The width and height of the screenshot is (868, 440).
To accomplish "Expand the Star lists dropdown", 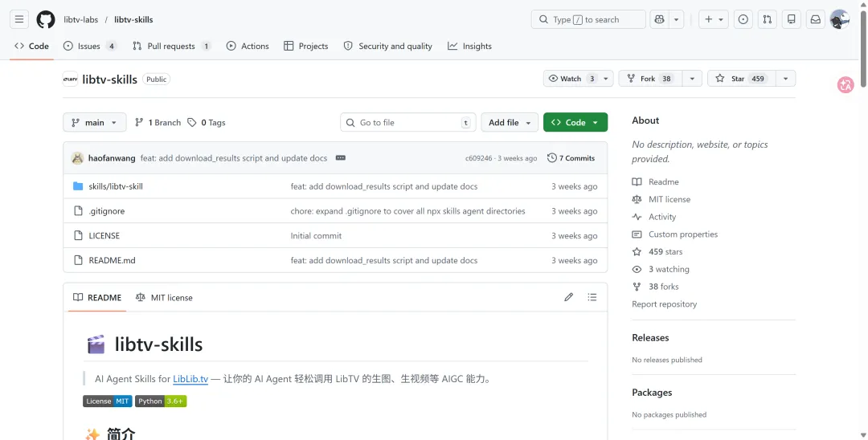I will coord(785,79).
